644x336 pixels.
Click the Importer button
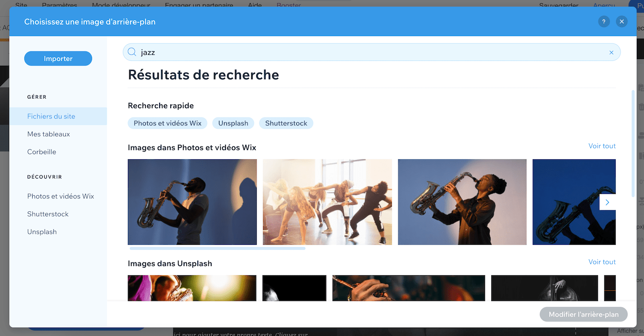(x=58, y=58)
